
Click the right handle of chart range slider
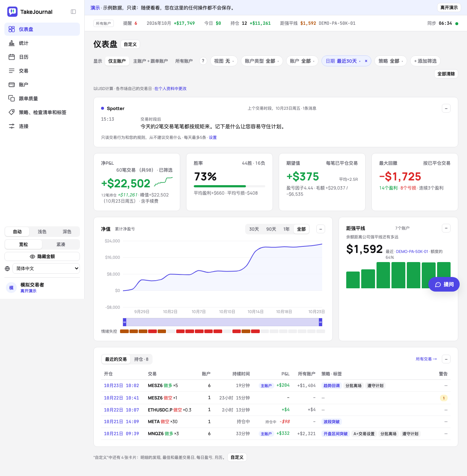(321, 322)
